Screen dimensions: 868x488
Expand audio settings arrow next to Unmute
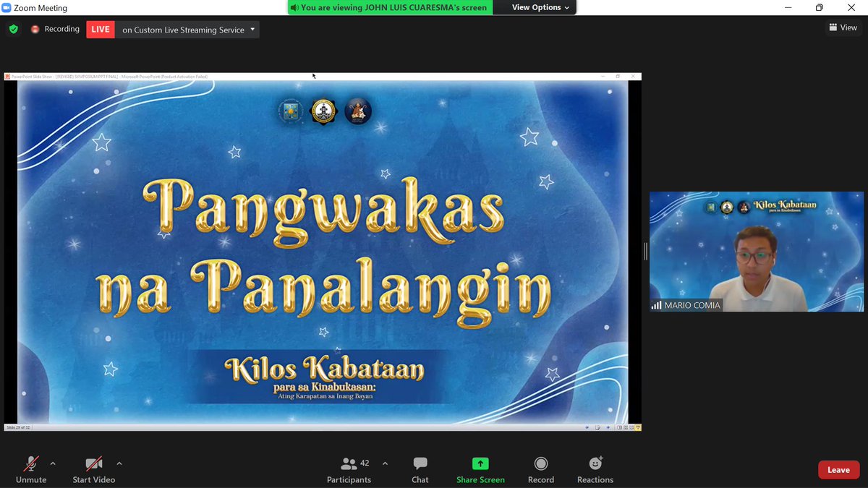tap(52, 463)
